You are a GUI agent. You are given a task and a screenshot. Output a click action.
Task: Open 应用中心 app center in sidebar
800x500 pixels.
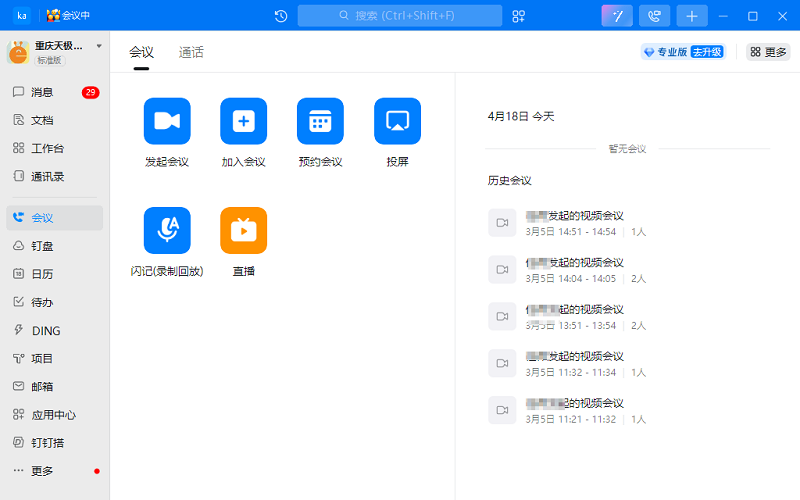55,415
